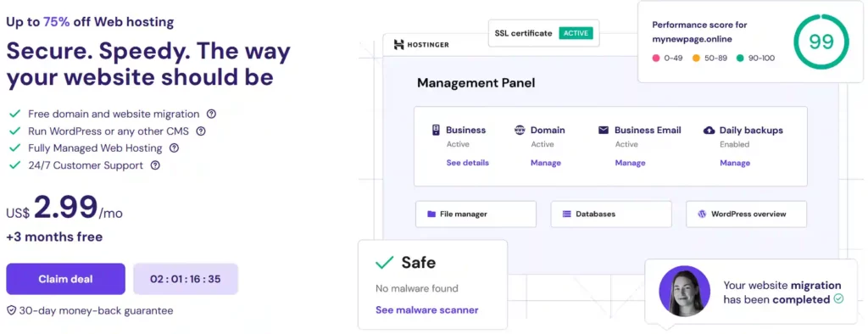Click the +3 months free text
Image resolution: width=868 pixels, height=334 pixels.
(x=54, y=237)
